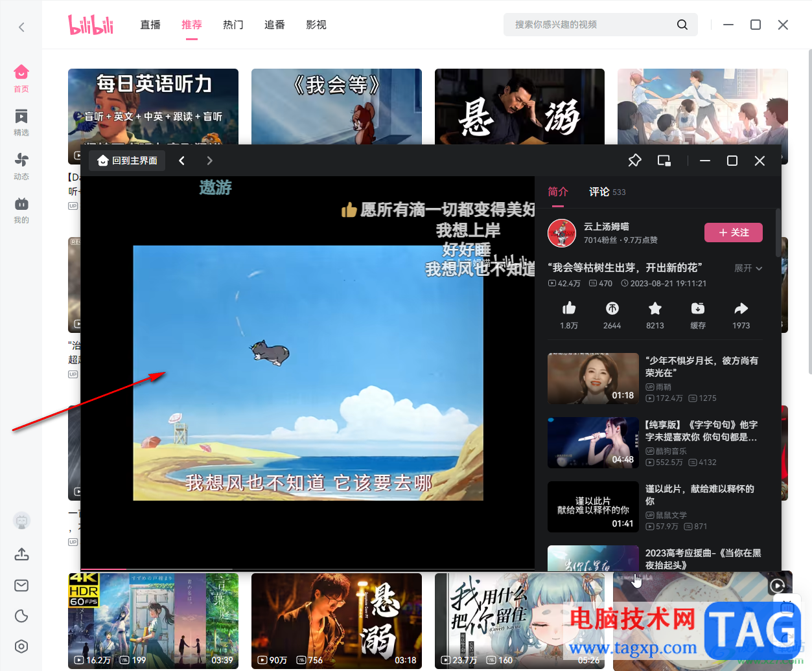The image size is (812, 671).
Task: Click the search input field
Action: 590,25
